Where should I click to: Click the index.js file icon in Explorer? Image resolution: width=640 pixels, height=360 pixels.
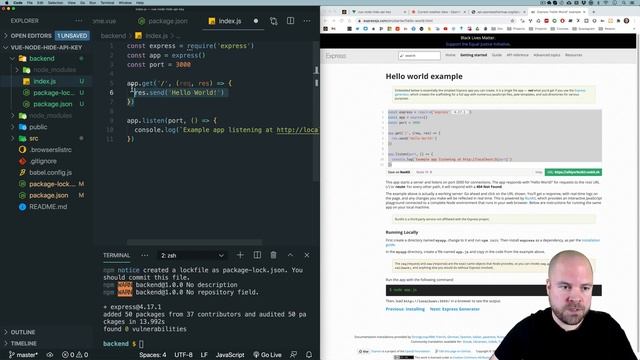point(27,81)
